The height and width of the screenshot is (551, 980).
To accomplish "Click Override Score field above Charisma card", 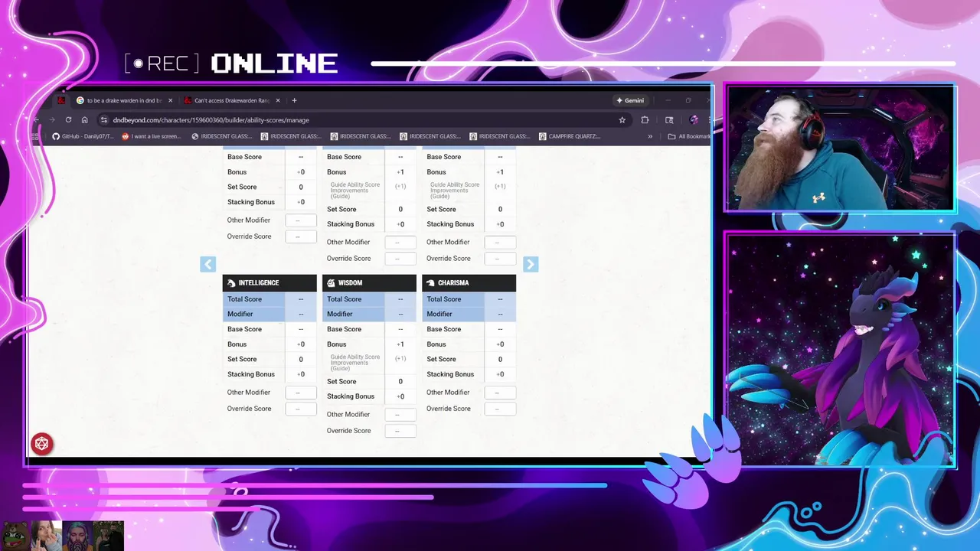I will point(500,259).
